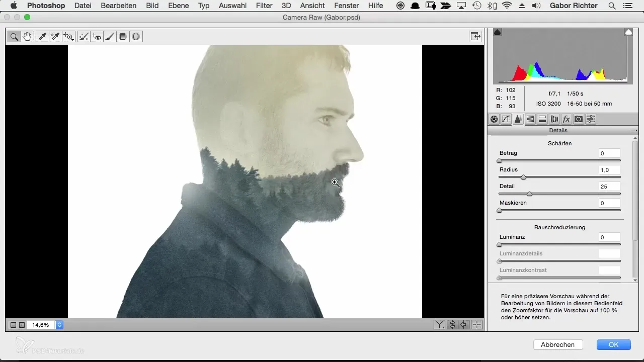Select the Graduated Filter tool
This screenshot has width=644, height=362.
point(123,36)
